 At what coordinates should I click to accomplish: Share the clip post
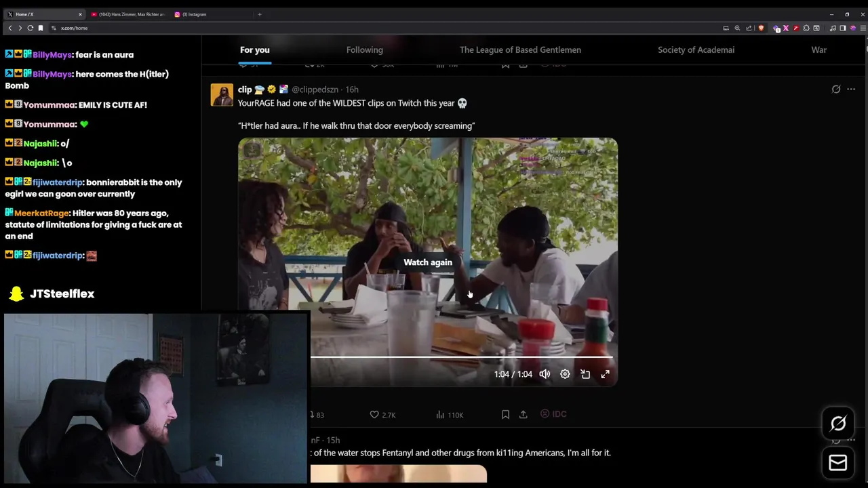[x=523, y=414]
